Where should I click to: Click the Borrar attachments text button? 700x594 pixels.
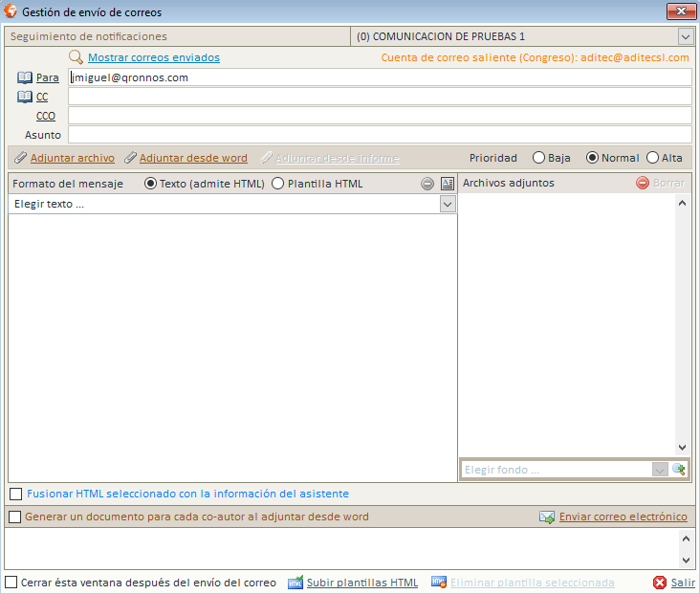668,183
